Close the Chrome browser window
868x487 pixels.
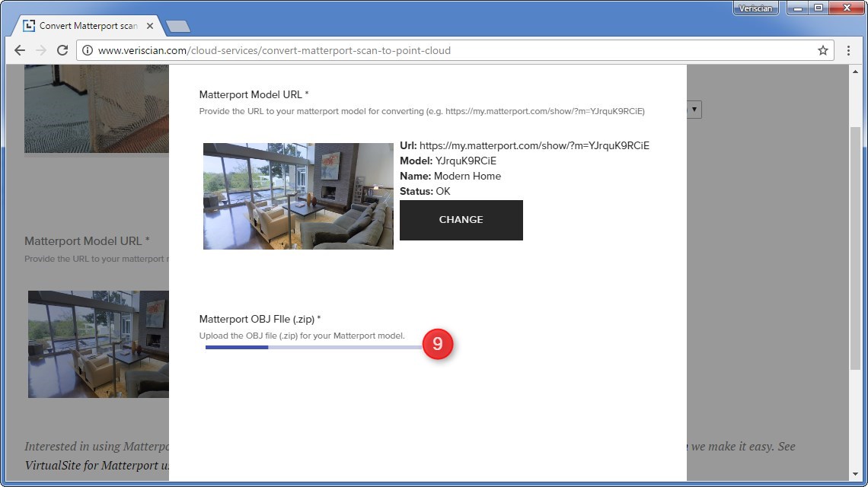tap(847, 8)
